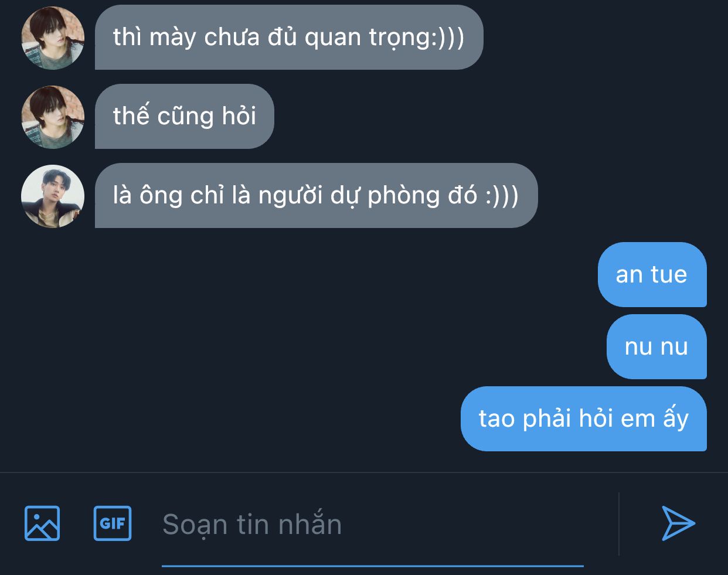Image resolution: width=728 pixels, height=575 pixels.
Task: Open the image attachment picker icon
Action: pyautogui.click(x=42, y=523)
